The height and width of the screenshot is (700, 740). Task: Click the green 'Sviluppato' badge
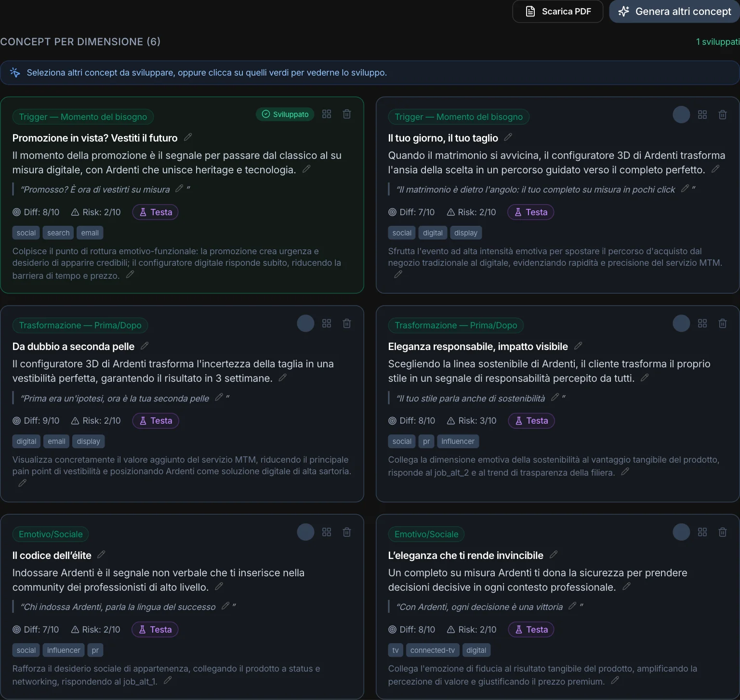pos(285,114)
